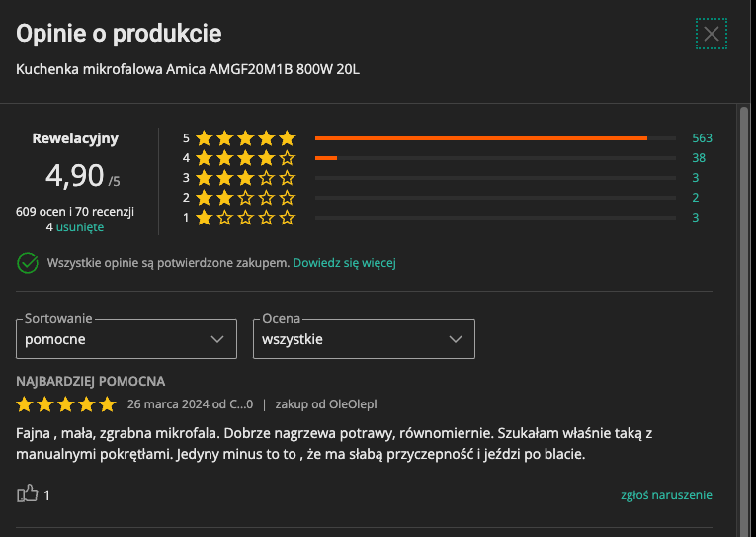Click the two-star rating row stars
The width and height of the screenshot is (756, 537).
pos(245,198)
